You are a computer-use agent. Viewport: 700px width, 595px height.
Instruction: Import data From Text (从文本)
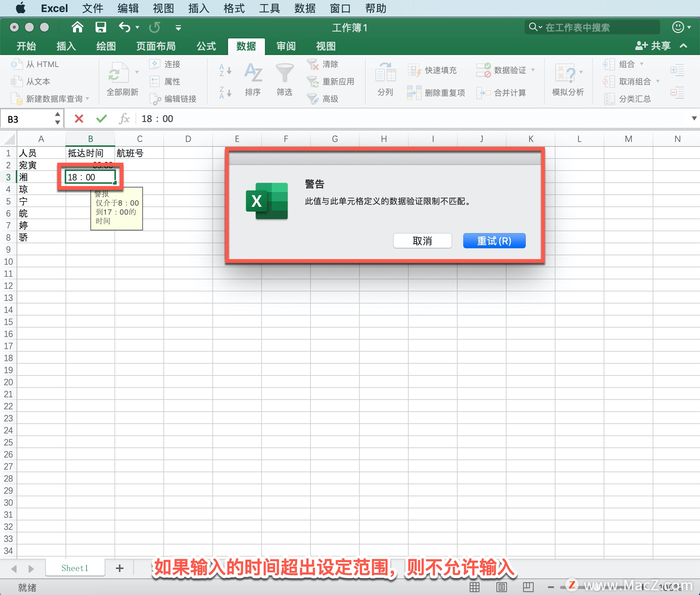(30, 82)
